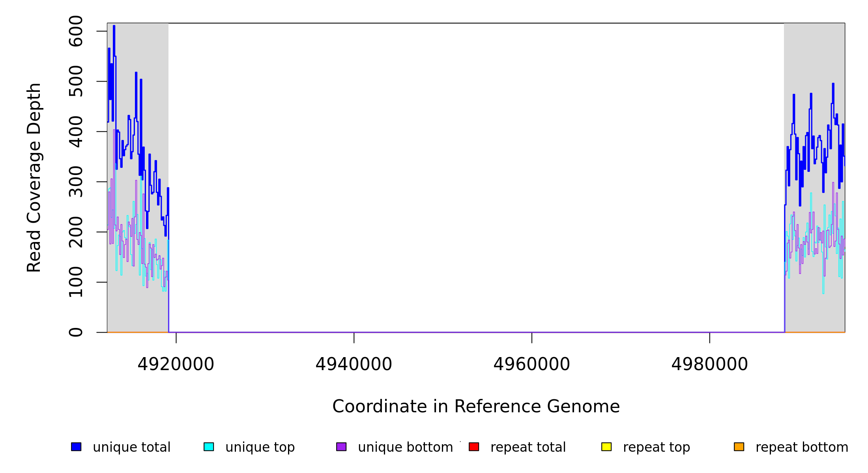Click the y-axis tick label 300
This screenshot has height=473, width=868.
click(x=76, y=182)
